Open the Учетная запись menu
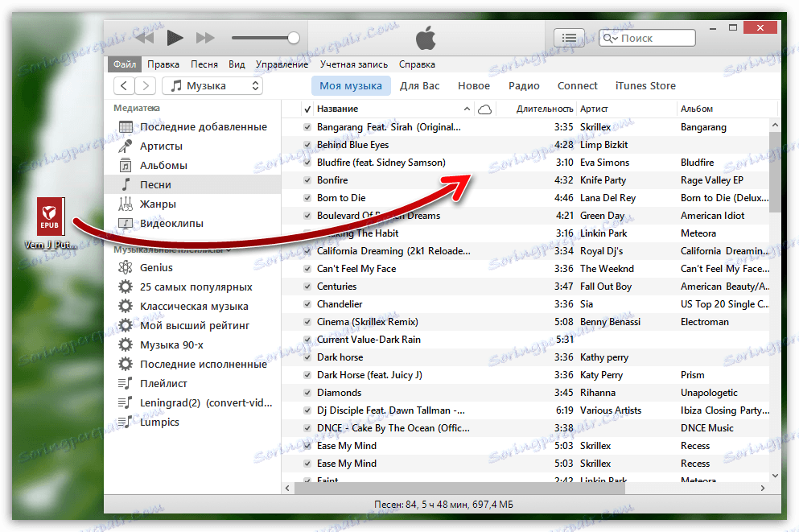The width and height of the screenshot is (799, 532). click(354, 64)
